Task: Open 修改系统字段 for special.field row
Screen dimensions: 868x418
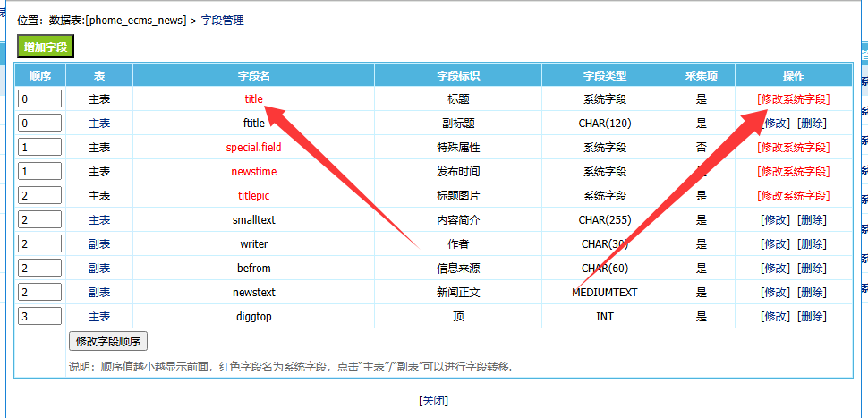Action: point(793,148)
